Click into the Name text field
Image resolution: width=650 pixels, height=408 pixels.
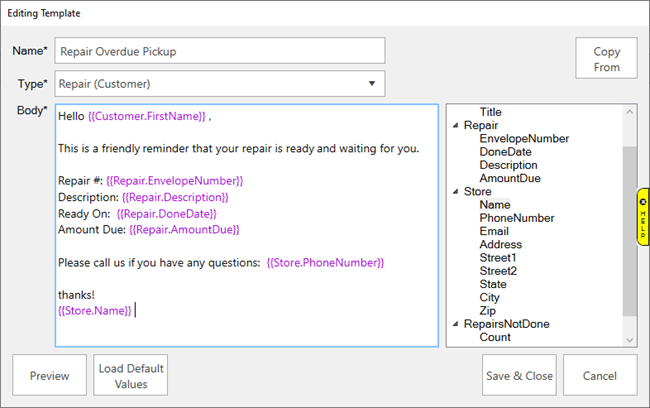point(220,51)
